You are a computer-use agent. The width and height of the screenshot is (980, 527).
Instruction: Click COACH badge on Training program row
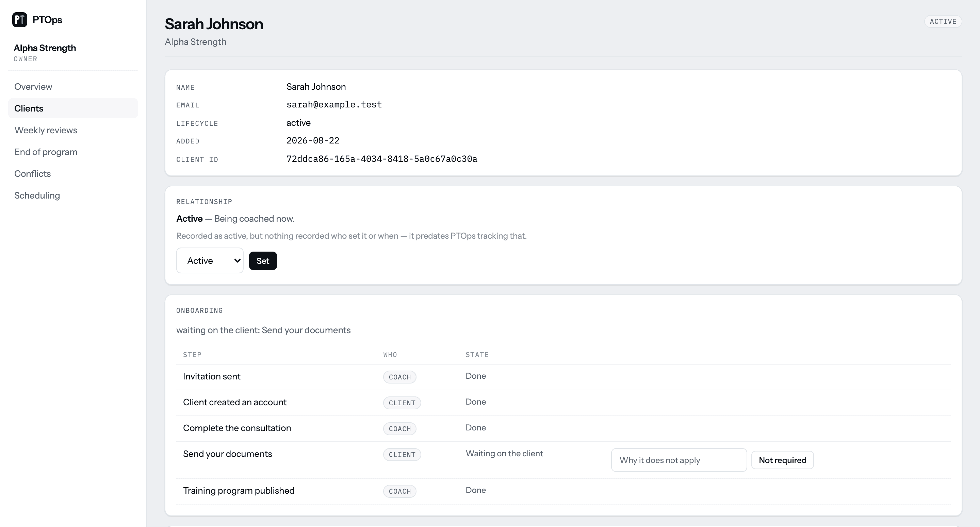point(400,491)
